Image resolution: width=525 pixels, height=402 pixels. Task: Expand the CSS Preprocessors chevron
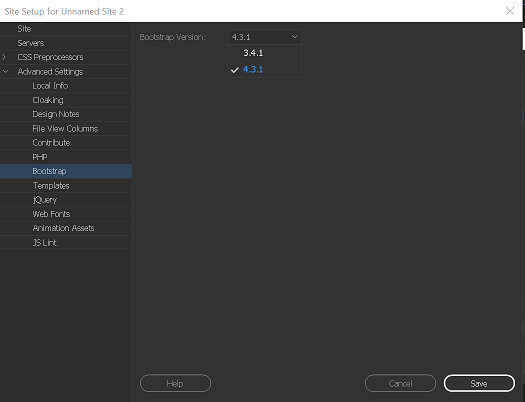[4, 57]
